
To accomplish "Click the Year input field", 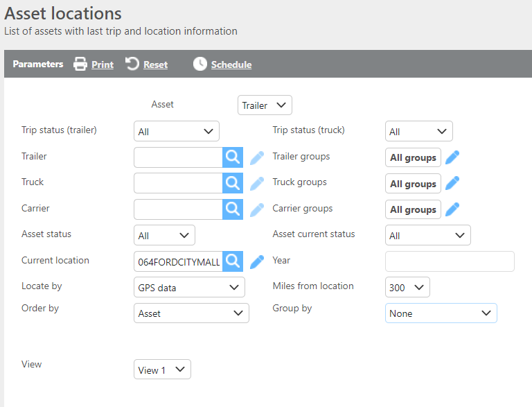I will point(450,261).
